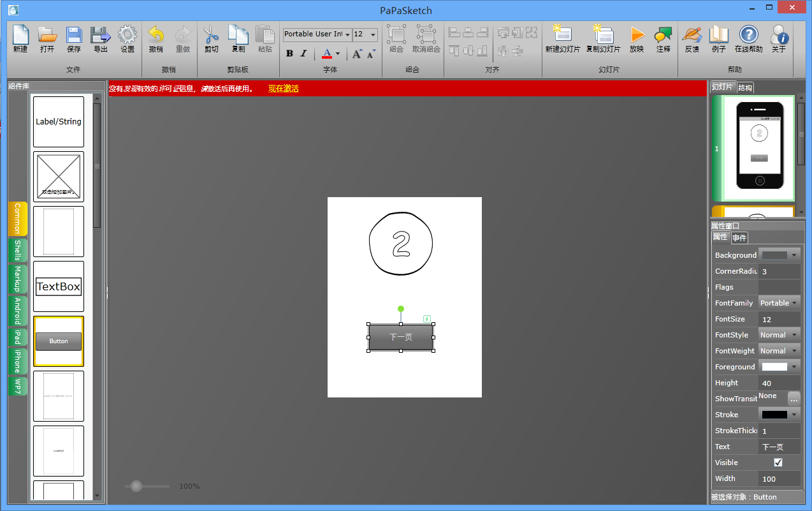The height and width of the screenshot is (511, 812).
Task: Click the 撤销 (Undo) arrow icon
Action: point(156,35)
